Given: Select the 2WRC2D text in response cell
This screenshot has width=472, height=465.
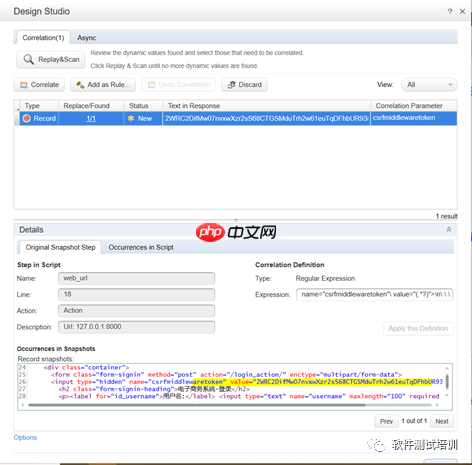Looking at the screenshot, I should click(x=266, y=118).
